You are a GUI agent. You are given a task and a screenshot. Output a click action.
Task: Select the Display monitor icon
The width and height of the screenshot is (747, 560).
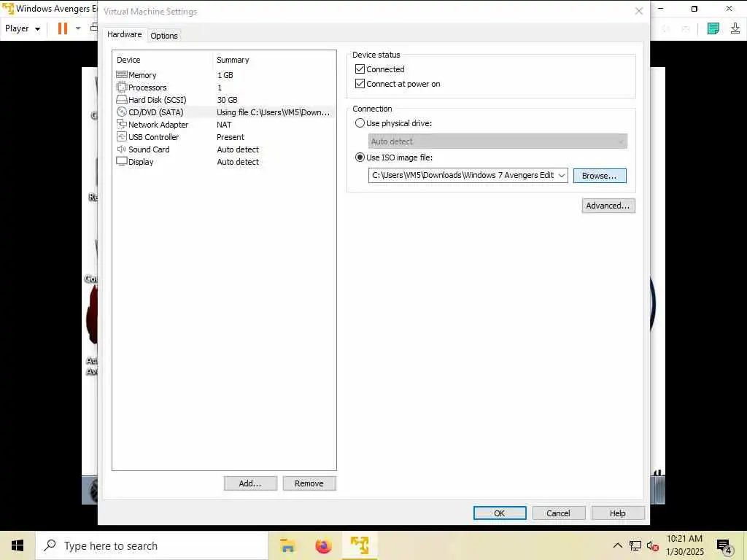point(122,161)
